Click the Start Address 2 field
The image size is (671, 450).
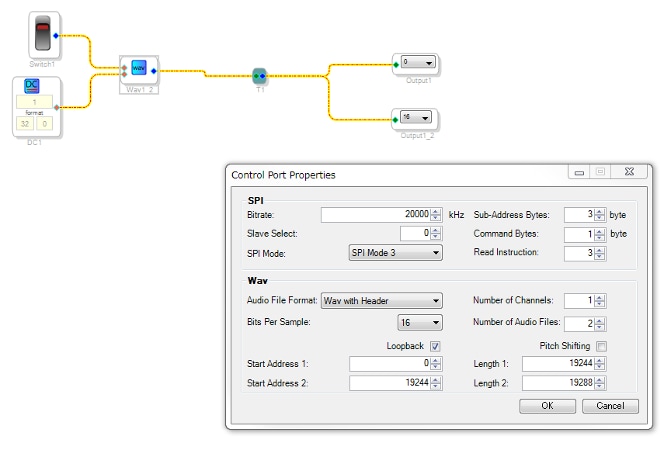[390, 383]
